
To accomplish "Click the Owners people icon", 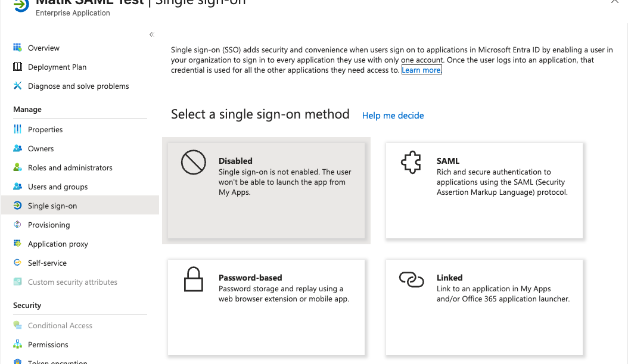I will [x=18, y=148].
